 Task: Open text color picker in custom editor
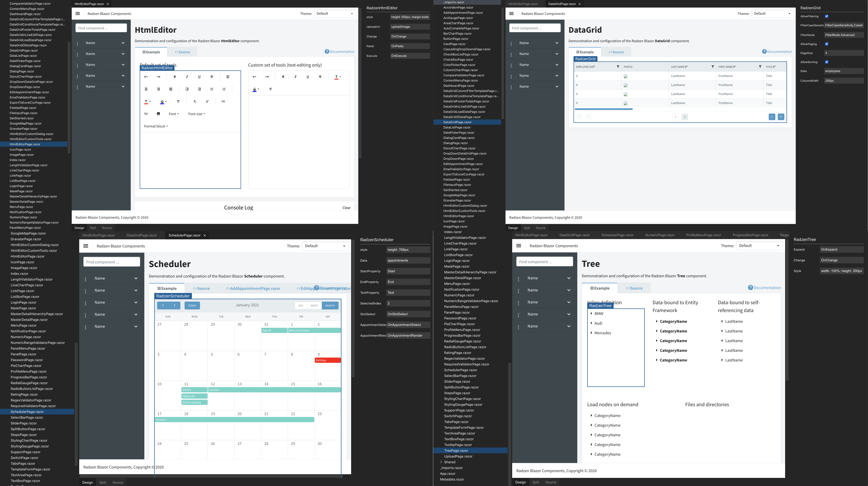click(x=338, y=77)
